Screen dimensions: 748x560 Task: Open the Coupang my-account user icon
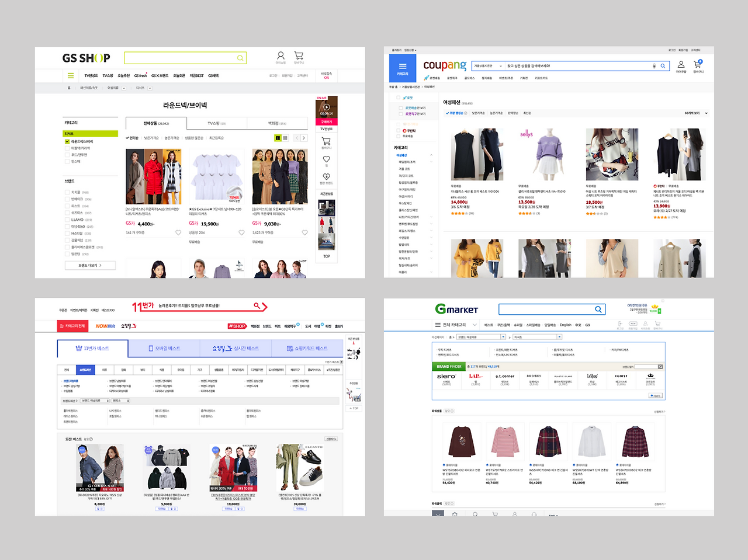click(681, 64)
